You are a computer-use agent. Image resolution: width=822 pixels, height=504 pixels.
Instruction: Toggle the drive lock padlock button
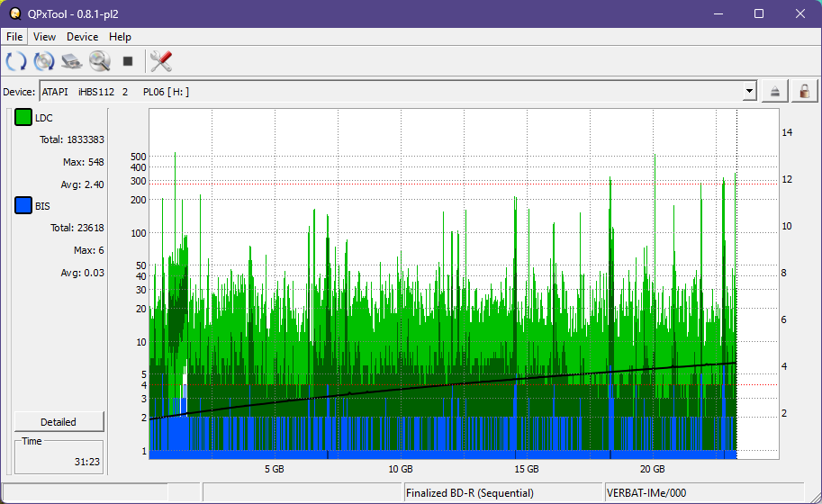coord(805,92)
